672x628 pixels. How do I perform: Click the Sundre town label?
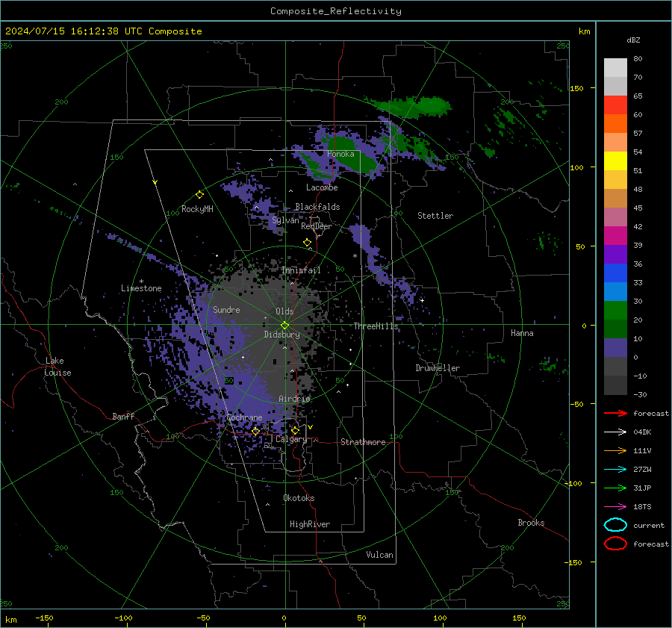(226, 309)
